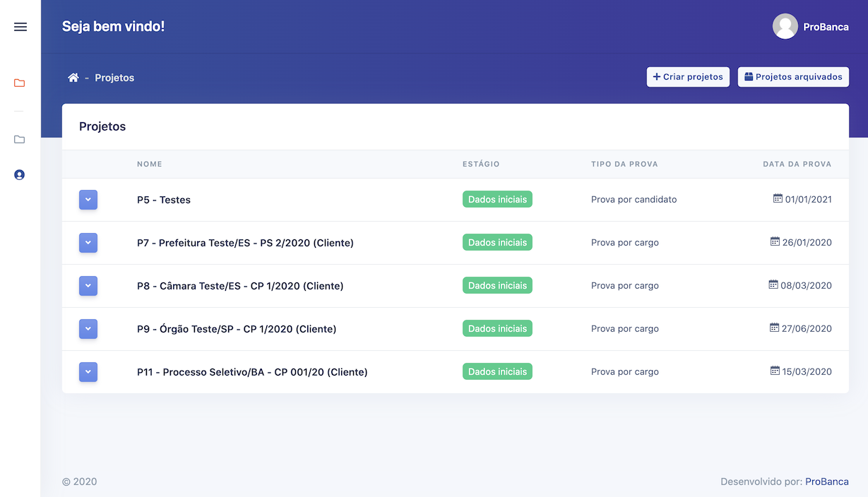Click the ProBanca avatar picture
The width and height of the screenshot is (868, 497).
(x=785, y=27)
